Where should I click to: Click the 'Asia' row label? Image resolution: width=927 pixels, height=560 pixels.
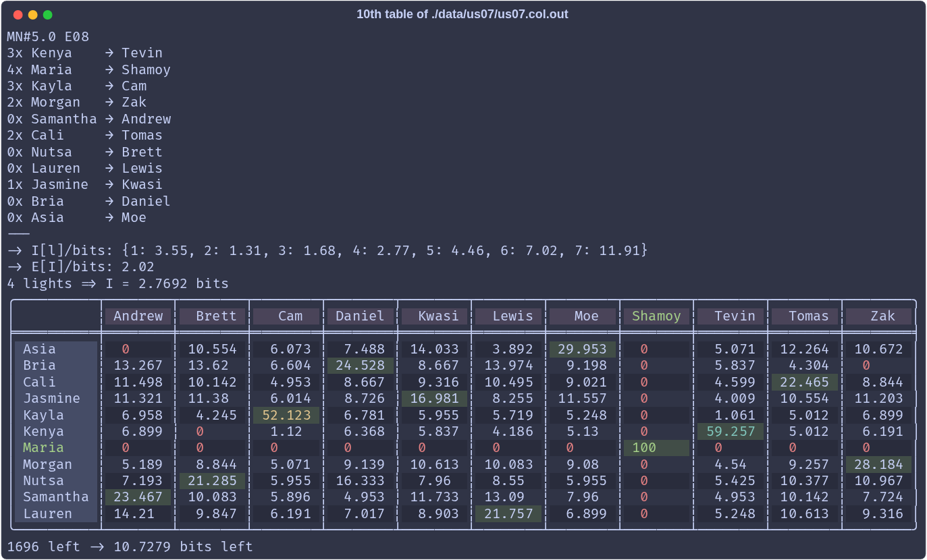tap(56, 349)
